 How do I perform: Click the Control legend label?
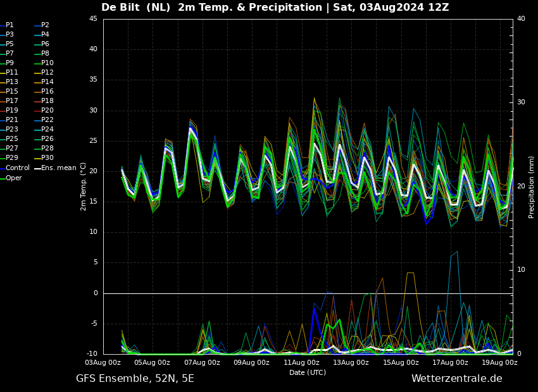click(18, 168)
